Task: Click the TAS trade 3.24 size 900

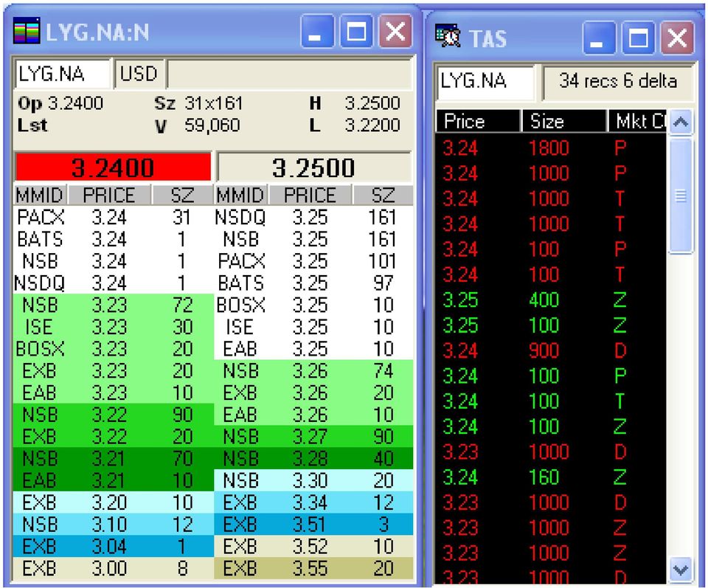Action: (x=551, y=350)
